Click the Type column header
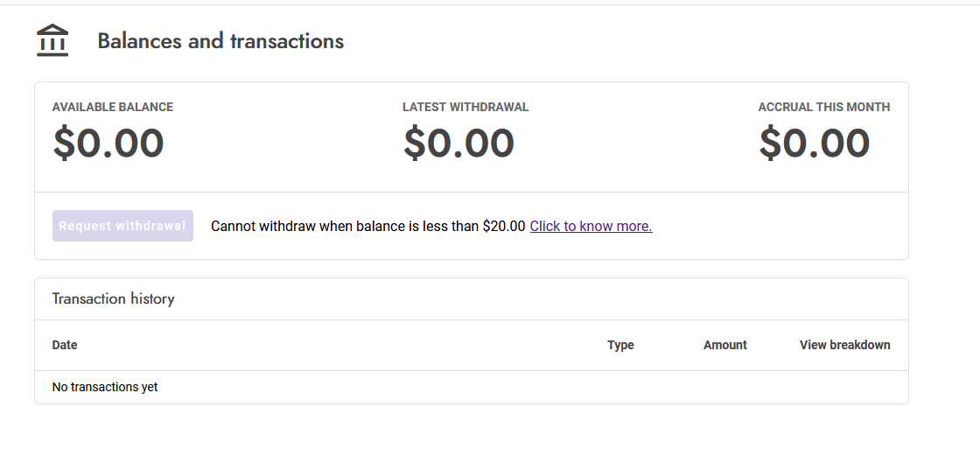Image resolution: width=980 pixels, height=449 pixels. point(620,345)
